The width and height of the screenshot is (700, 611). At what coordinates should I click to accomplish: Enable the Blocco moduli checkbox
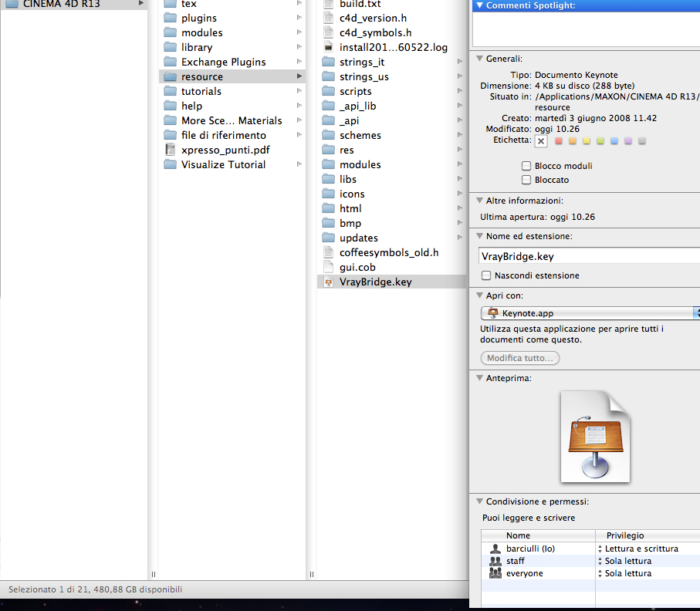point(526,166)
